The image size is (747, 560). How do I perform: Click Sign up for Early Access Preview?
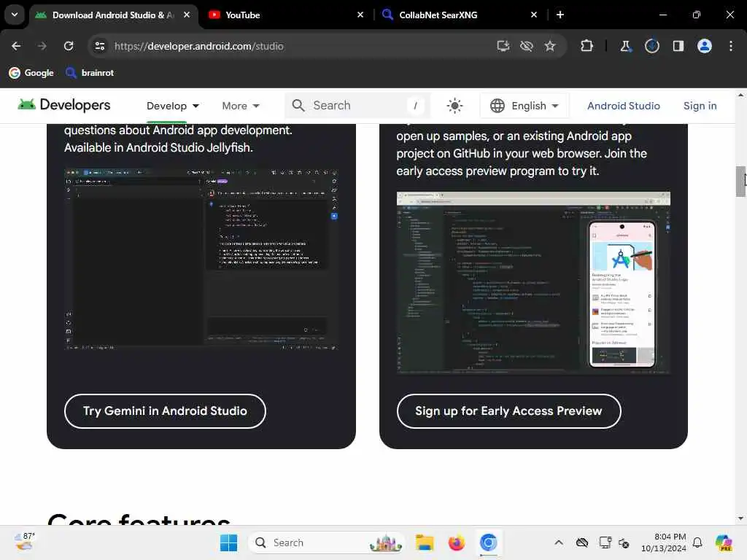tap(508, 411)
